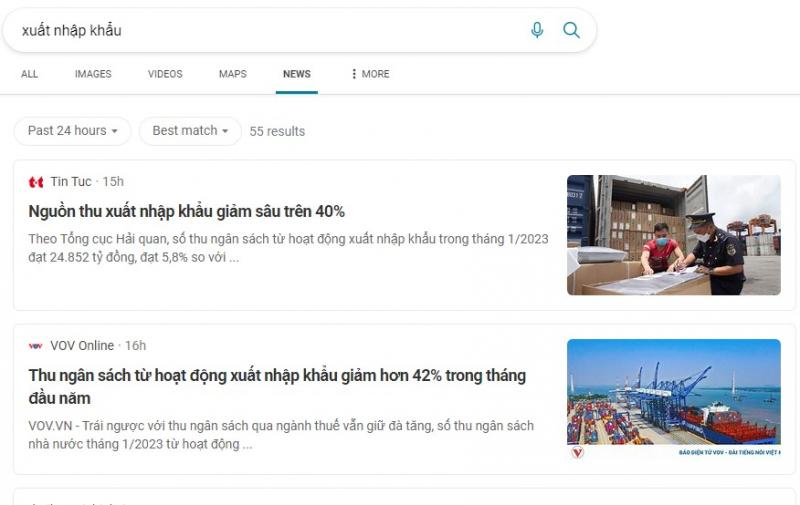
Task: Click the 15h timestamp
Action: 113,182
